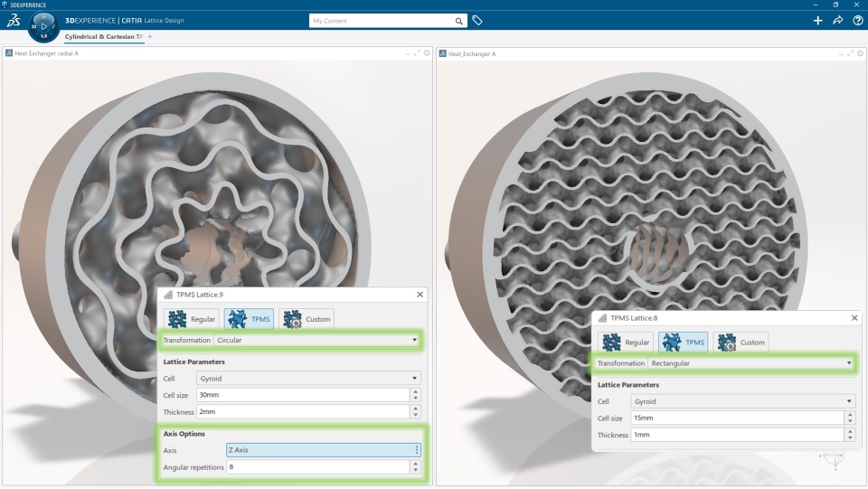Increase the 30mm Cell size stepper
Screen dimensions: 868x489
coord(416,391)
